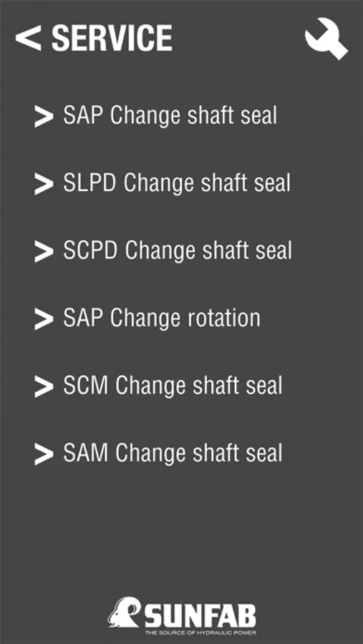Select the SAP Change rotation label
The height and width of the screenshot is (644, 363).
coord(162,318)
